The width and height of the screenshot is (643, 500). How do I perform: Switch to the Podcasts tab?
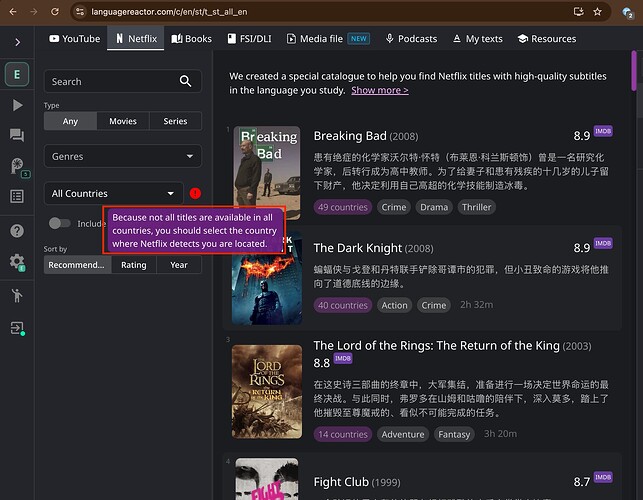(x=411, y=39)
